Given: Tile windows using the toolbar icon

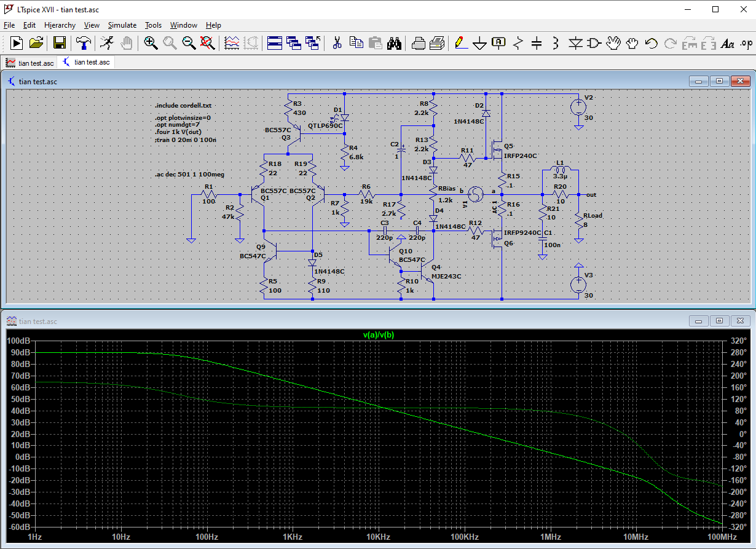Looking at the screenshot, I should 275,43.
